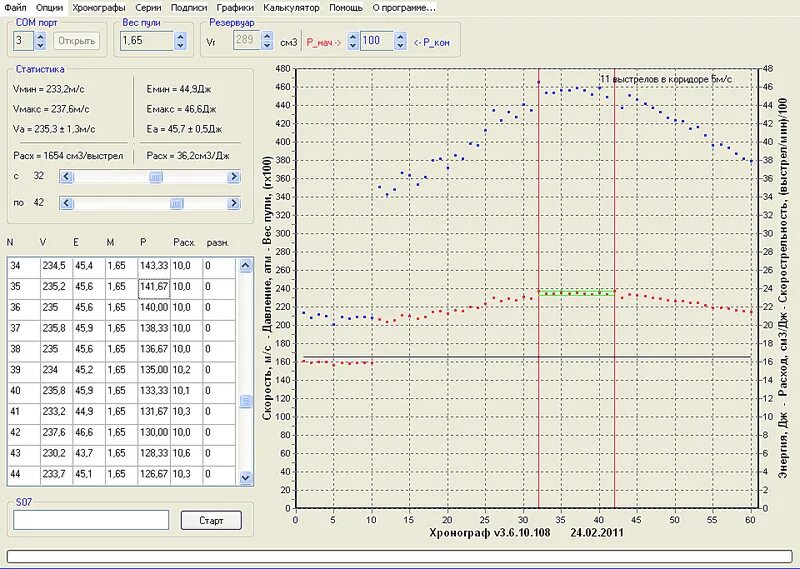The width and height of the screenshot is (800, 569).
Task: Select velocity cell 233,2 in row 41
Action: tap(56, 412)
